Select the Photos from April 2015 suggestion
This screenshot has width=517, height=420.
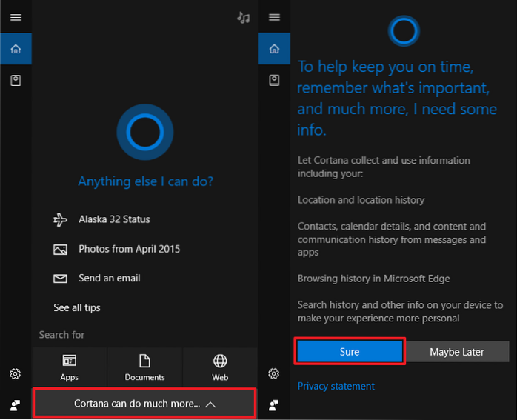129,249
